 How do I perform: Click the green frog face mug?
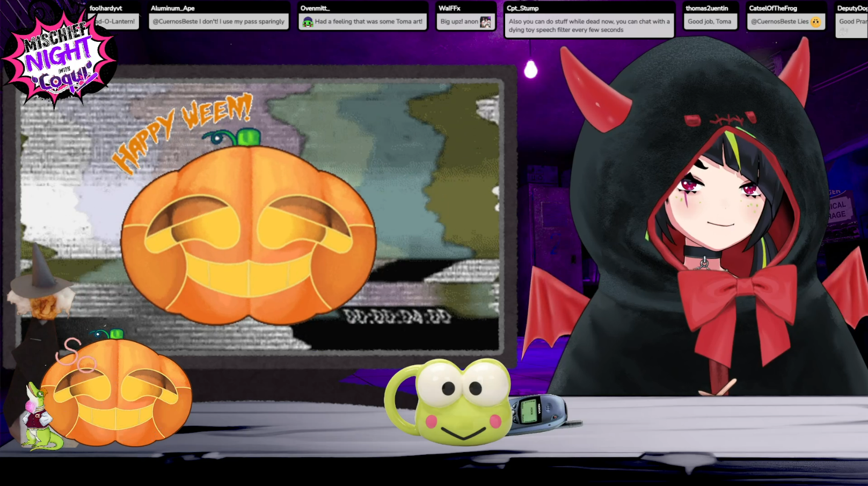(448, 401)
